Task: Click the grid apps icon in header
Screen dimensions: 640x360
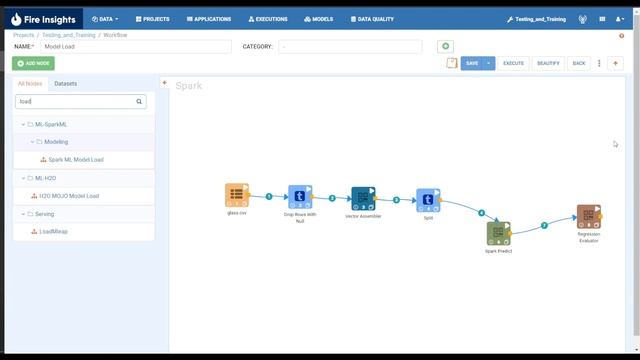Action: click(602, 19)
